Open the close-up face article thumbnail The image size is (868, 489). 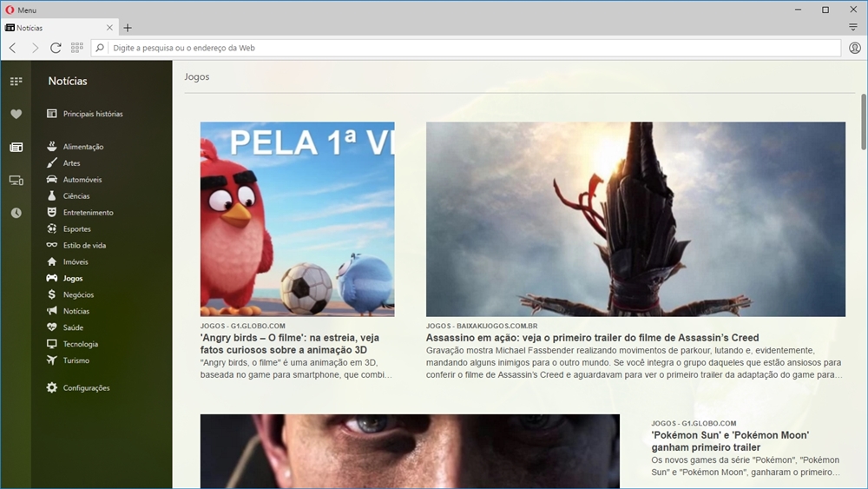coord(410,452)
